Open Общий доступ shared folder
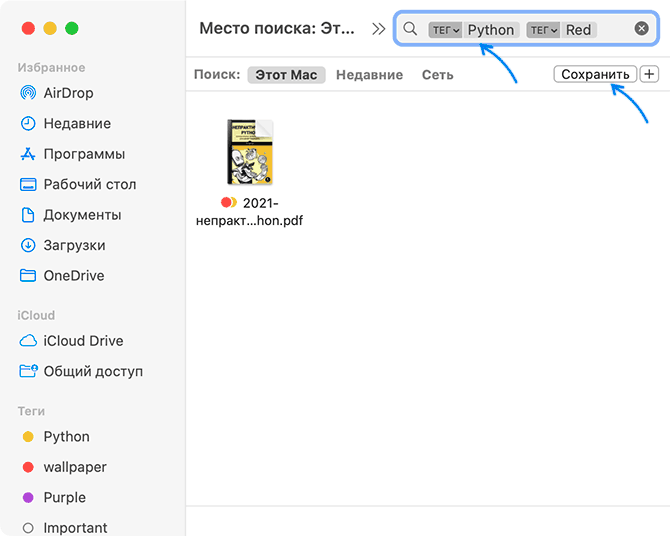The image size is (670, 536). point(92,371)
